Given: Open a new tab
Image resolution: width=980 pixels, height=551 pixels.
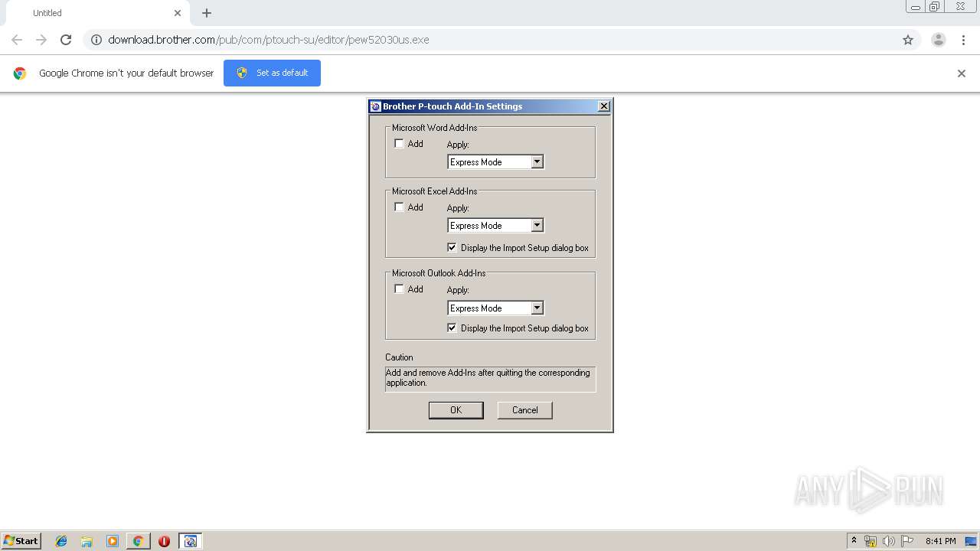Looking at the screenshot, I should tap(207, 13).
